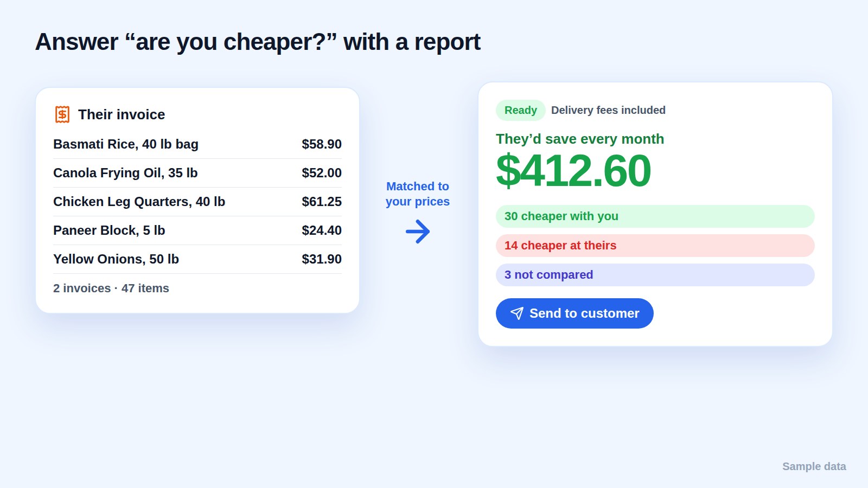Click the 'Delivery fees included' note
Image resolution: width=868 pixels, height=488 pixels.
608,110
